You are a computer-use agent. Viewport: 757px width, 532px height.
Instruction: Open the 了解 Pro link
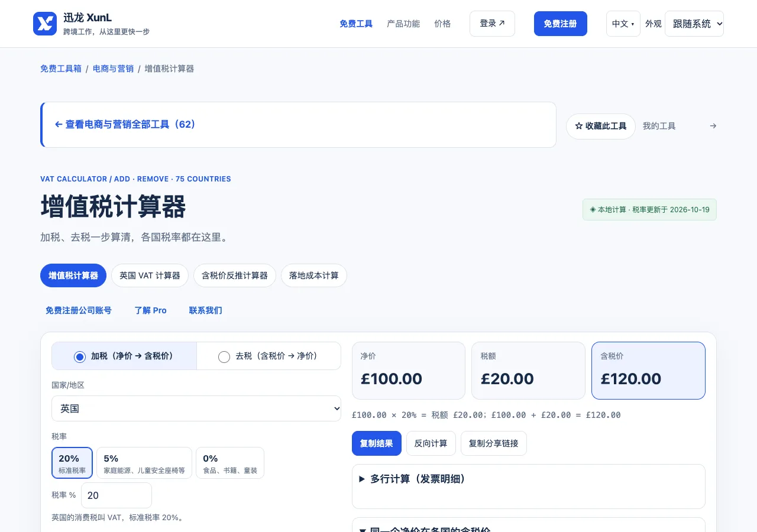[151, 310]
